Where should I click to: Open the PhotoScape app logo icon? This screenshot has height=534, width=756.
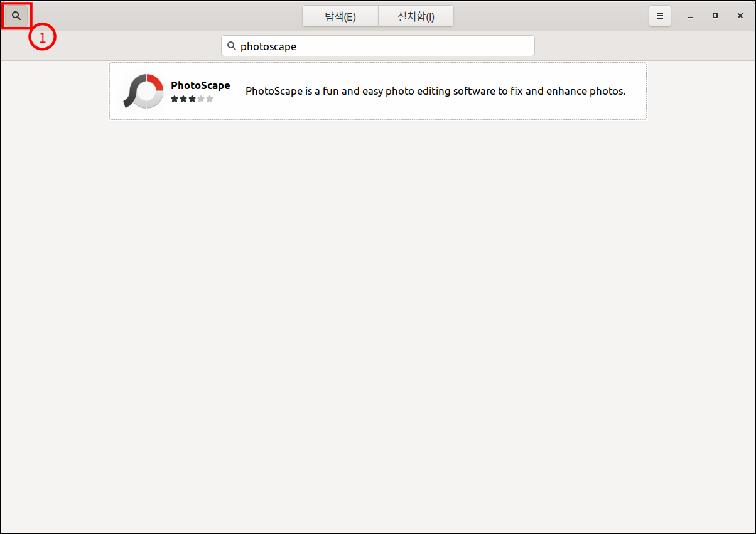tap(143, 91)
